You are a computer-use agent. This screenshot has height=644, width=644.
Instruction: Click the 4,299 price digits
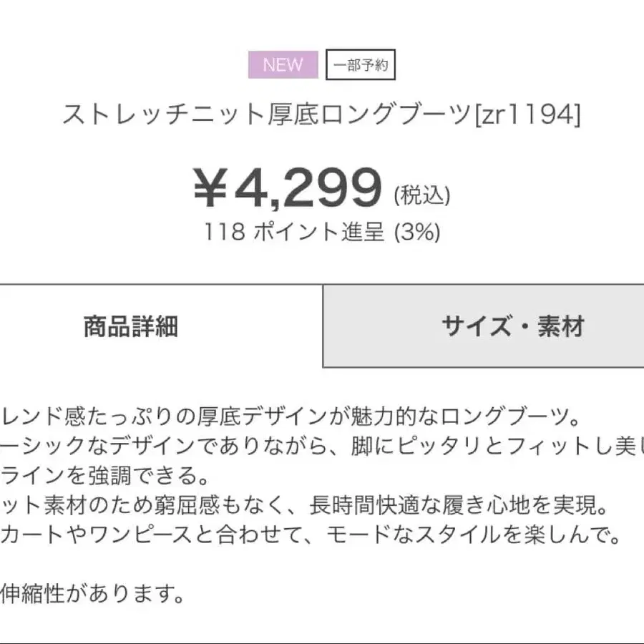[x=308, y=186]
